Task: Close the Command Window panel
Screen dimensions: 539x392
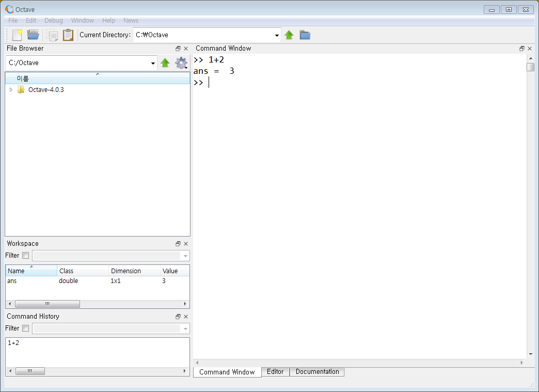Action: click(530, 49)
